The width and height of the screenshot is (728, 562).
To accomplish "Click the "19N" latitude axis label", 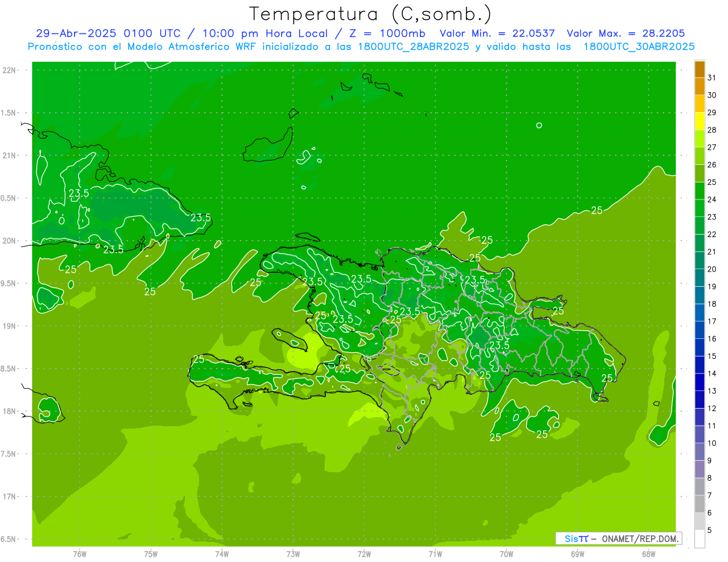I will pyautogui.click(x=10, y=326).
